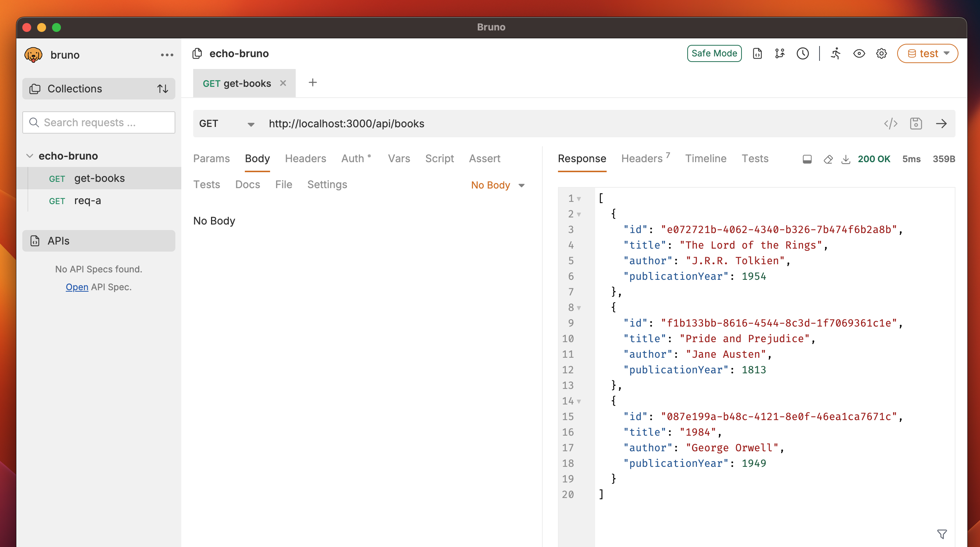Open the runner with the runner icon

pyautogui.click(x=835, y=53)
